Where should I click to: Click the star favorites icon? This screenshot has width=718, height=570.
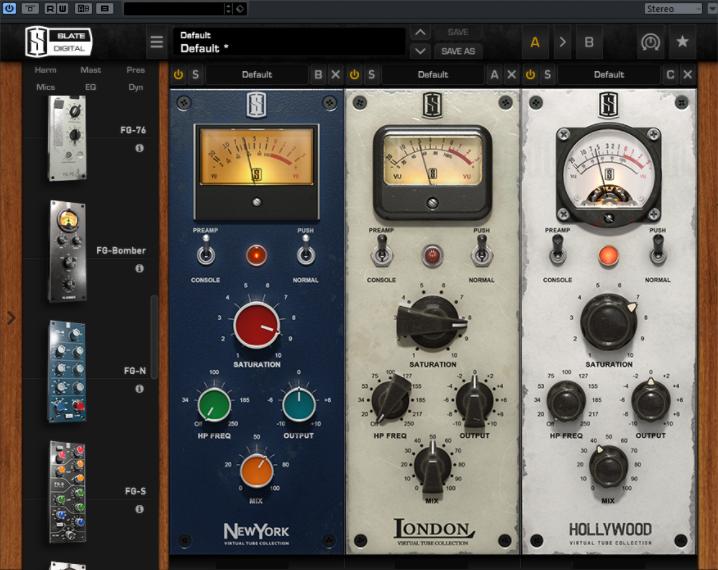[682, 42]
